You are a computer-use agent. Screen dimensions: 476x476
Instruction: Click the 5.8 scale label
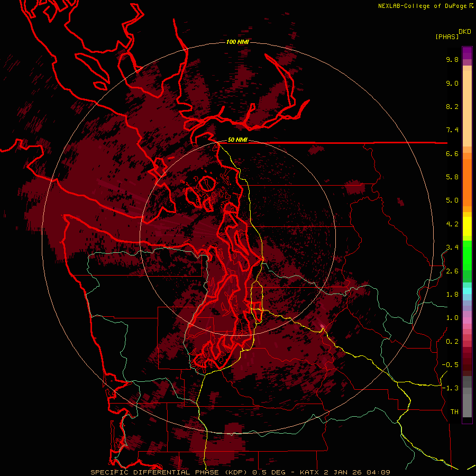(452, 177)
